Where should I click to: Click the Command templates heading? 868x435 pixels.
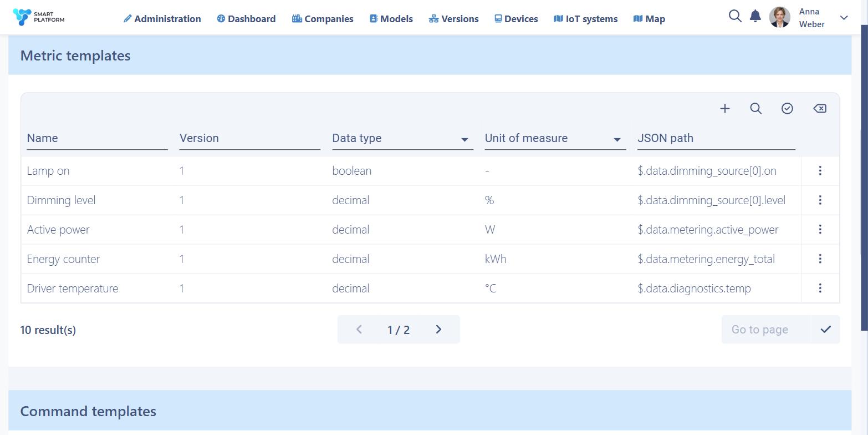pyautogui.click(x=88, y=411)
